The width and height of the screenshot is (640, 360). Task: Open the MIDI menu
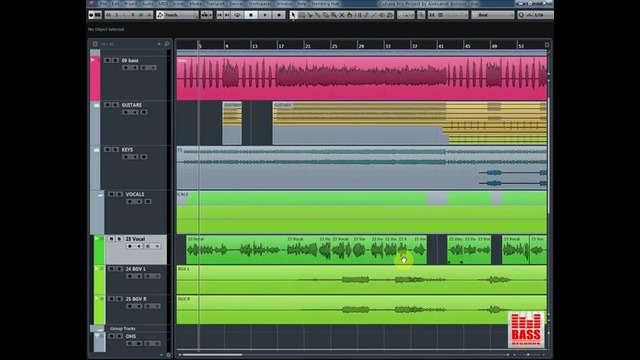[163, 4]
